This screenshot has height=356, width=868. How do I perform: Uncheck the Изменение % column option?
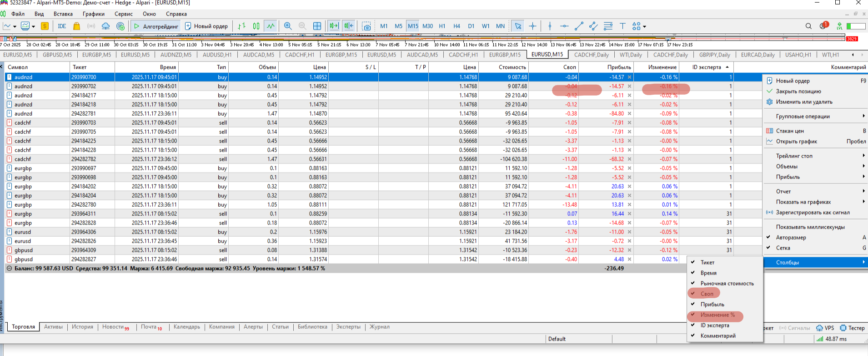[x=717, y=315]
